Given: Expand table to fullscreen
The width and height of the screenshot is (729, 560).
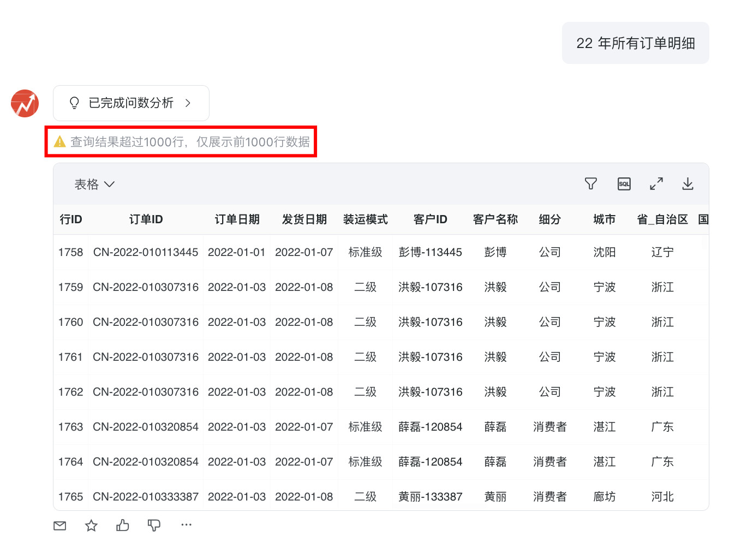Looking at the screenshot, I should tap(656, 184).
